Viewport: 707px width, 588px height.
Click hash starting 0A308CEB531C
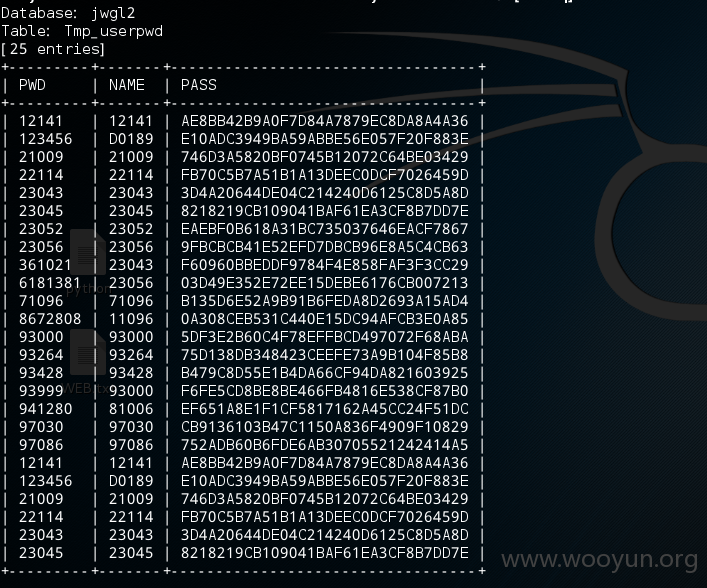[325, 319]
